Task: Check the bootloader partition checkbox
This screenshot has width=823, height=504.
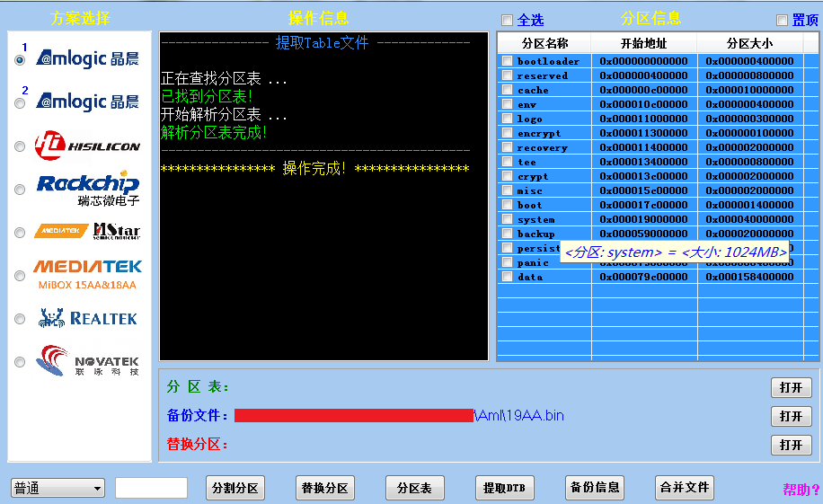Action: (x=507, y=61)
